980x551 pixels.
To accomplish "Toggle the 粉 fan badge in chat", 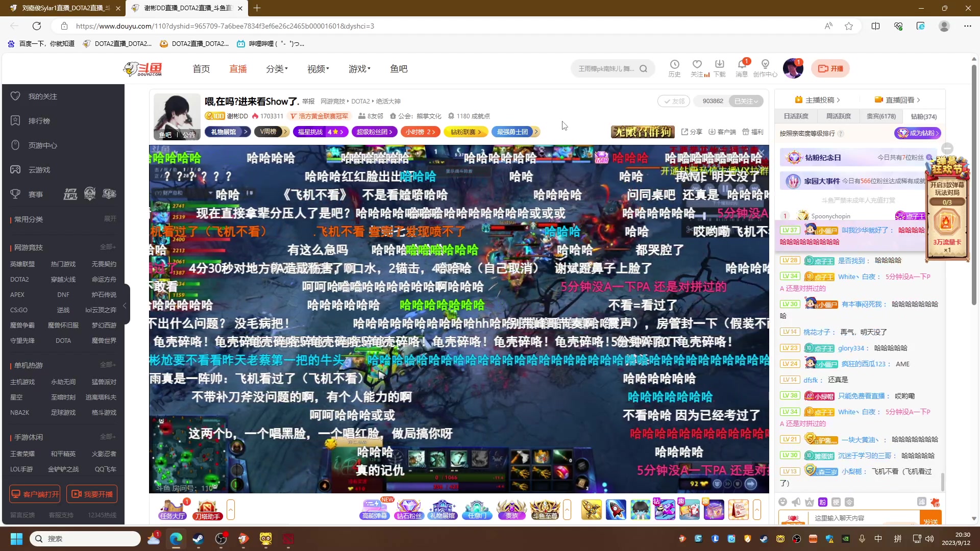I will point(822,503).
